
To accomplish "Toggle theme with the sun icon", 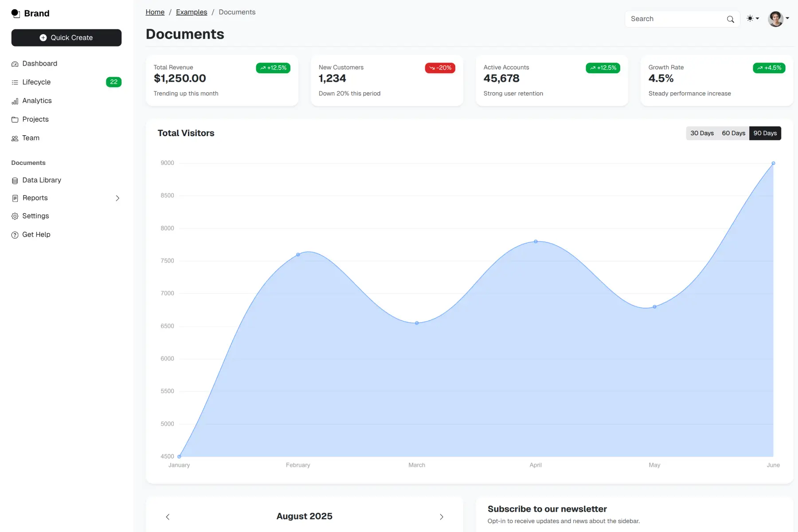I will (750, 19).
